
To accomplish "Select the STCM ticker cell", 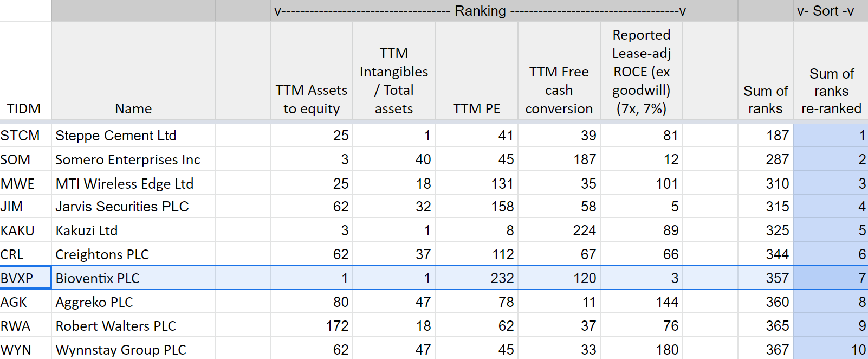I will 25,136.
